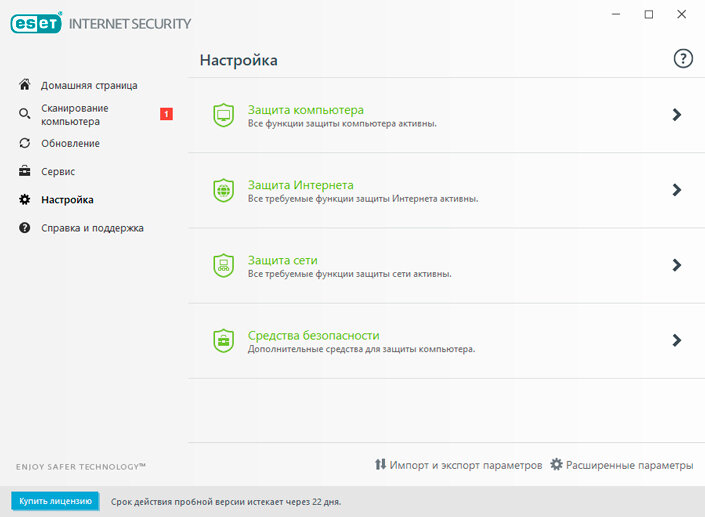Maximize the ESET window

click(x=649, y=14)
